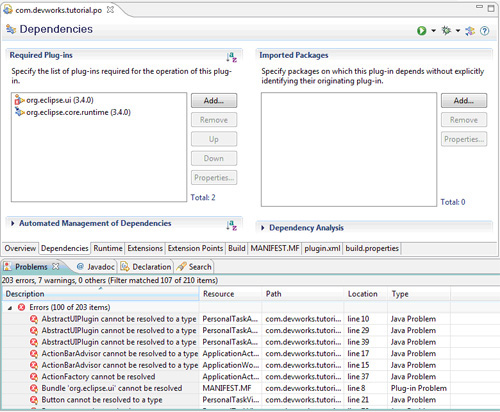Viewport: 500px width, 412px height.
Task: Open the Search view tab
Action: click(x=194, y=267)
